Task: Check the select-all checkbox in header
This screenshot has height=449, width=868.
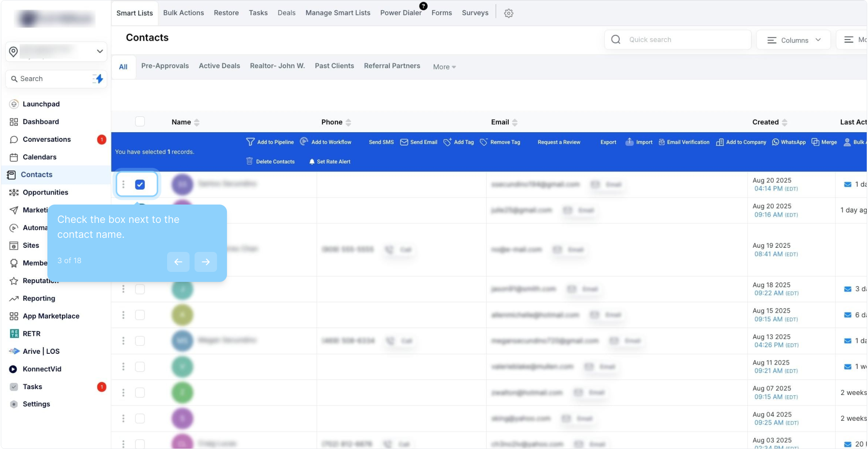Action: point(140,121)
